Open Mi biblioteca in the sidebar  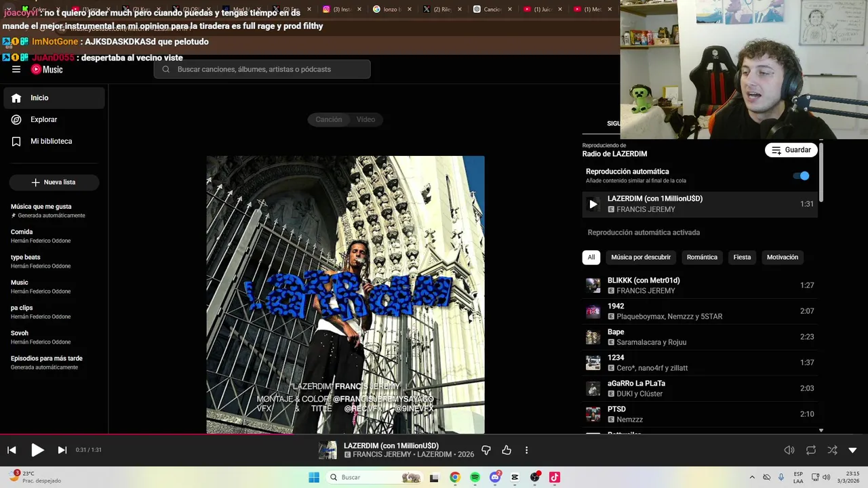(54, 141)
